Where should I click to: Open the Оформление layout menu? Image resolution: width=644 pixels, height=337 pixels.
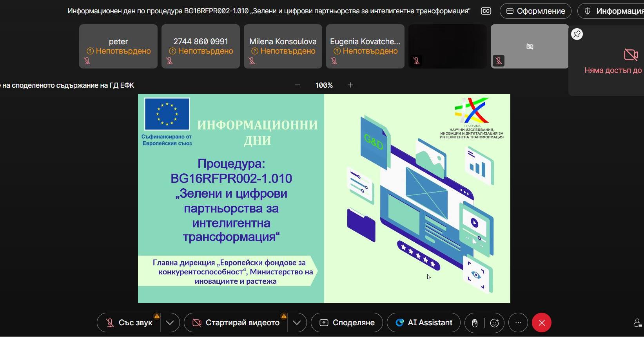[x=535, y=11]
